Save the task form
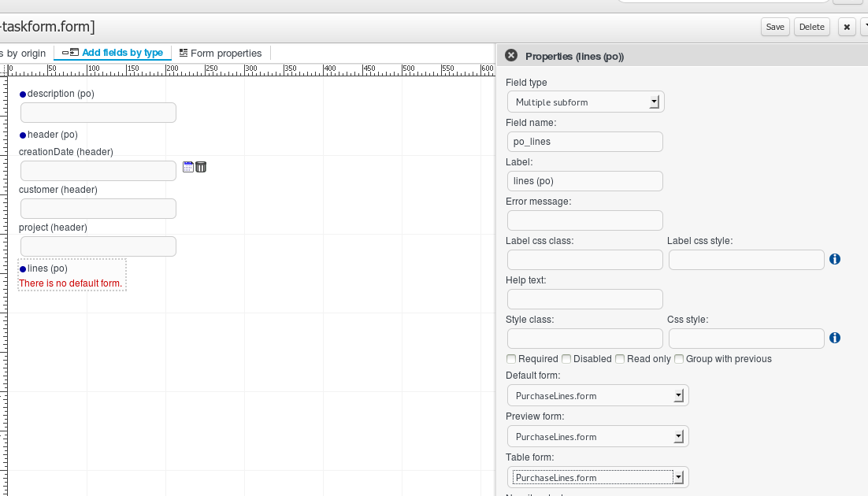 pos(774,26)
